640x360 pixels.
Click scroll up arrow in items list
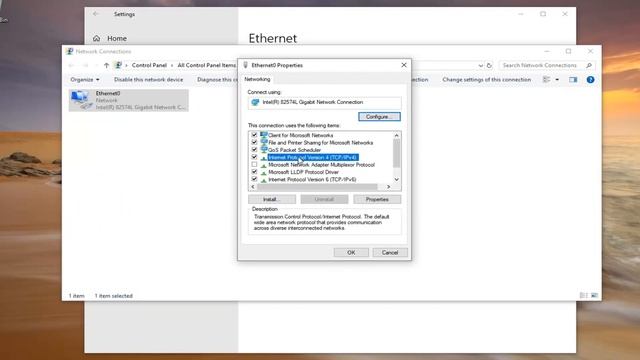click(396, 135)
